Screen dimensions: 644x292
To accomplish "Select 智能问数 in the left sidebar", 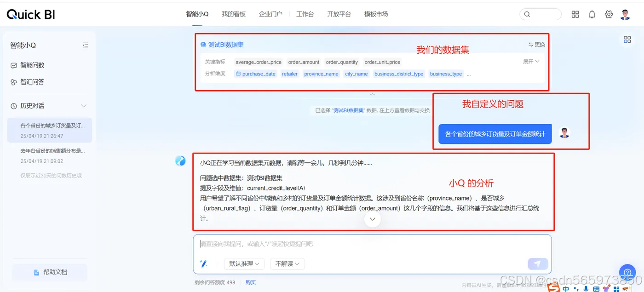I will pos(31,65).
